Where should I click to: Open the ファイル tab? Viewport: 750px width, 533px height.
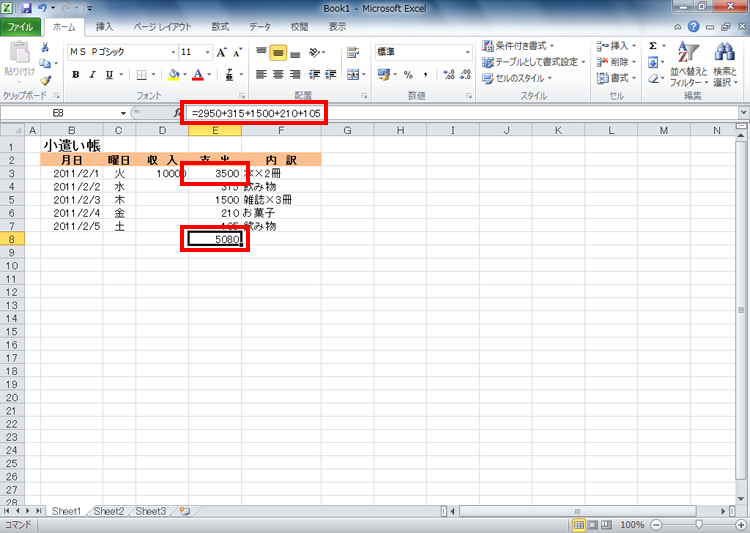20,27
